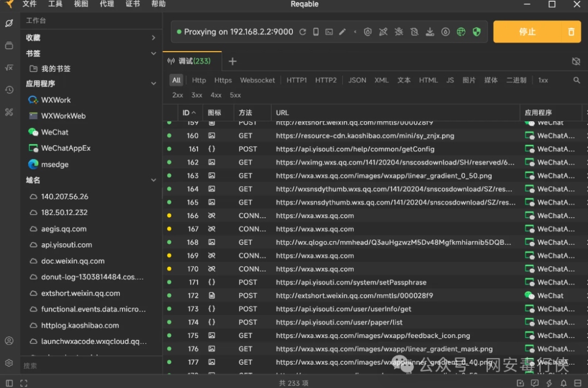Image resolution: width=588 pixels, height=388 pixels.
Task: Open the 代理 menu
Action: point(107,4)
